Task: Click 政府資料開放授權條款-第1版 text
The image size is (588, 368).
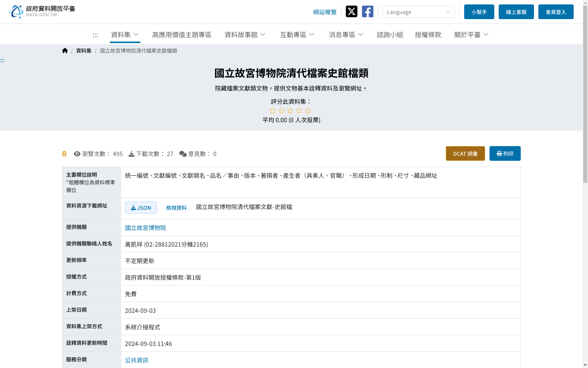Action: [x=163, y=277]
